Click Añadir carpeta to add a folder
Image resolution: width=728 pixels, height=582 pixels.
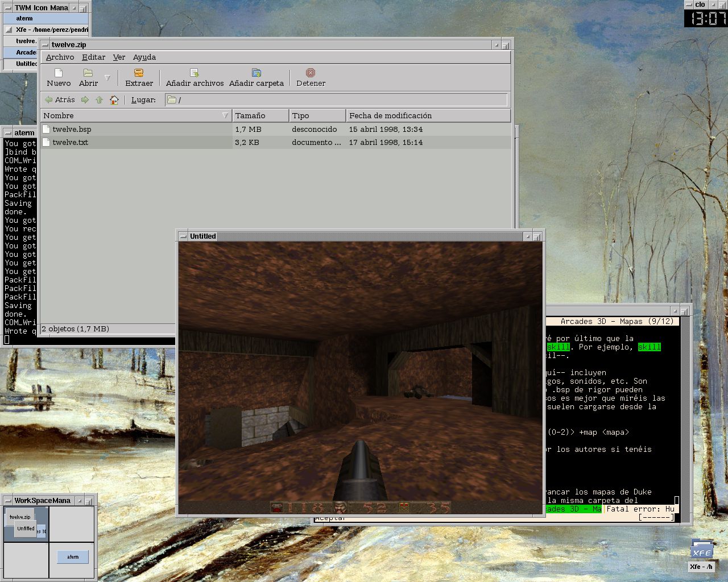click(257, 78)
